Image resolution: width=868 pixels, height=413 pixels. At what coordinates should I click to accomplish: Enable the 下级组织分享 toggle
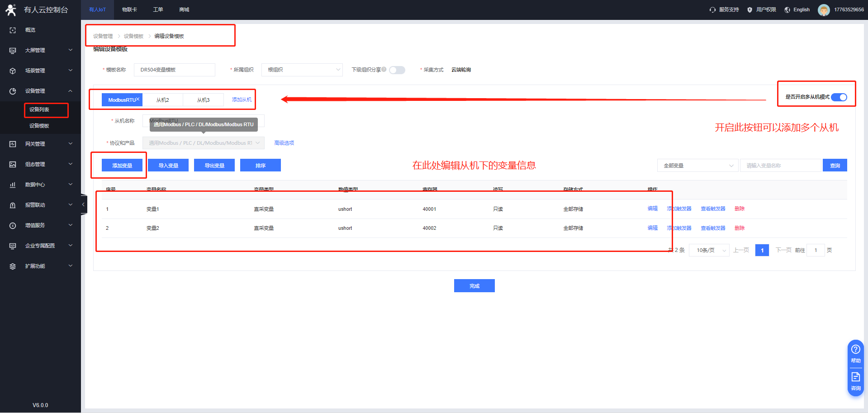click(x=397, y=70)
